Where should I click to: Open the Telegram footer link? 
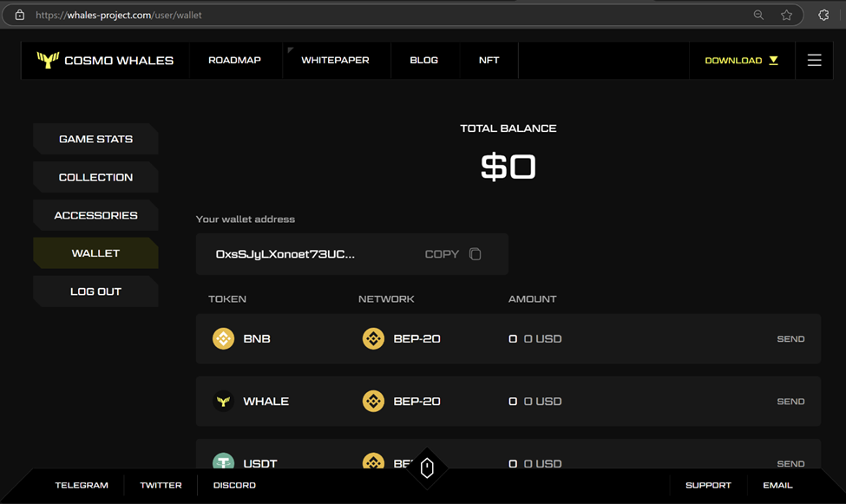82,485
